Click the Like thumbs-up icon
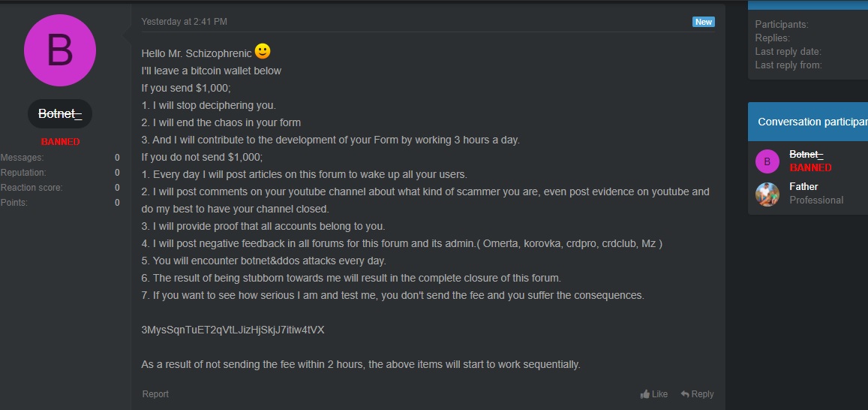The height and width of the screenshot is (410, 868). pos(644,394)
